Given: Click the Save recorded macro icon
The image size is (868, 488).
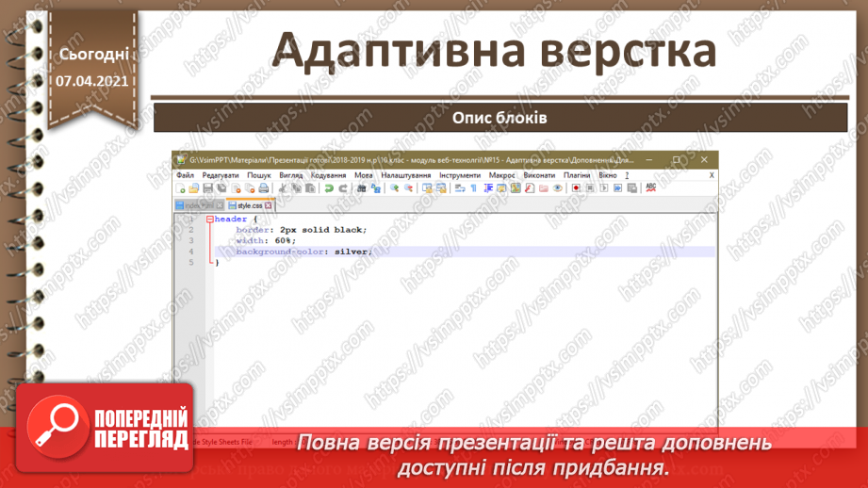Looking at the screenshot, I should pyautogui.click(x=632, y=188).
